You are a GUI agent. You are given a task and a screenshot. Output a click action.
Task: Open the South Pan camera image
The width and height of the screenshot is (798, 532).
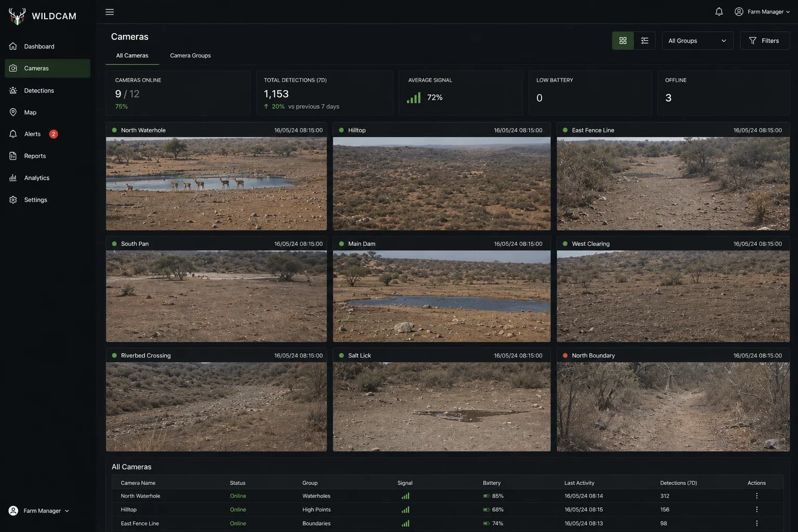[x=216, y=296]
